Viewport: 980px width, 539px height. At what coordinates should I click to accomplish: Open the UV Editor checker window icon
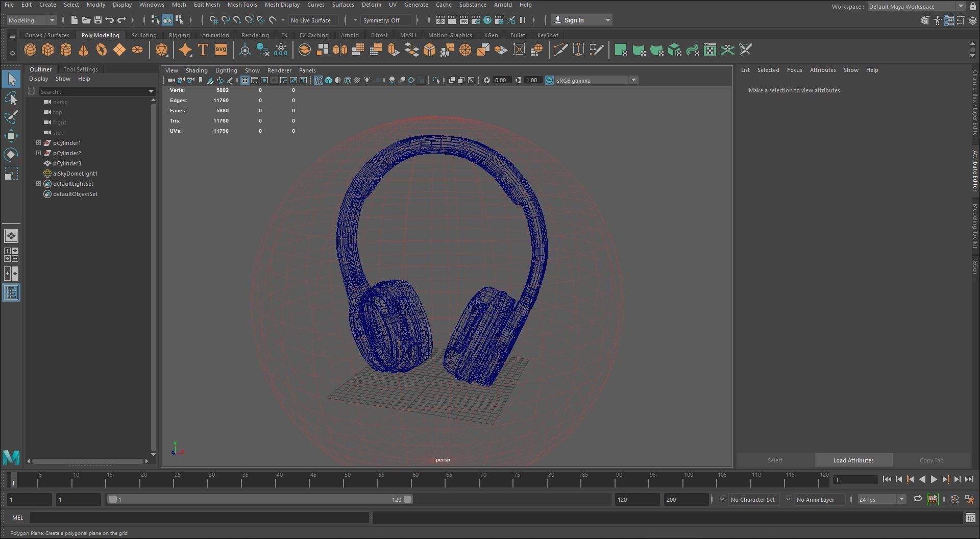pos(710,50)
